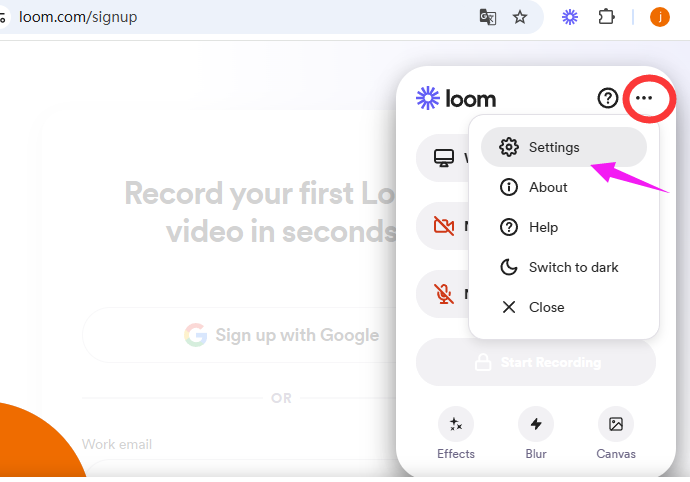
Task: Select the Blur lightning icon
Action: 536,425
